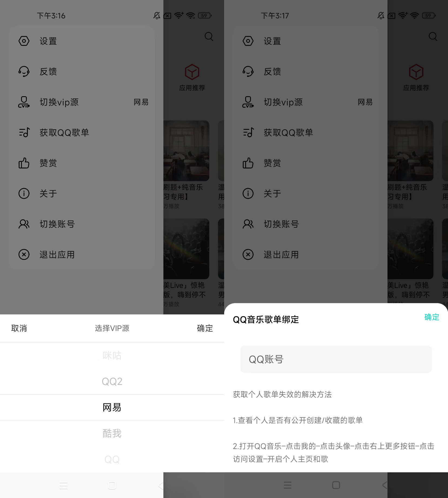Choose 酷我 in the VIP source picker

112,433
